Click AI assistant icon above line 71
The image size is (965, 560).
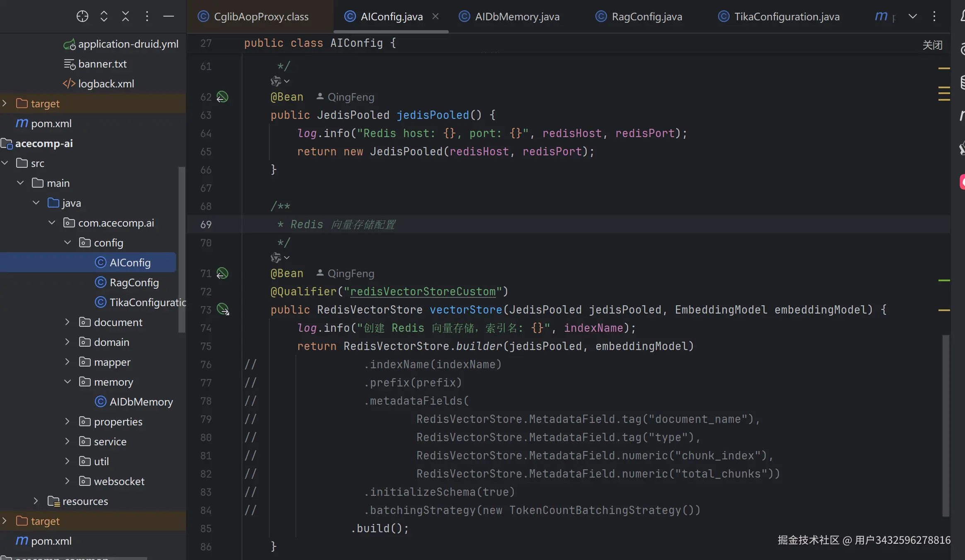pos(276,258)
